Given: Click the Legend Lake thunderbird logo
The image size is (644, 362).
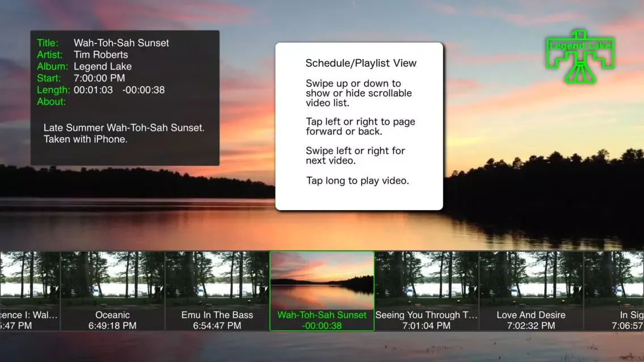Looking at the screenshot, I should pos(580,57).
